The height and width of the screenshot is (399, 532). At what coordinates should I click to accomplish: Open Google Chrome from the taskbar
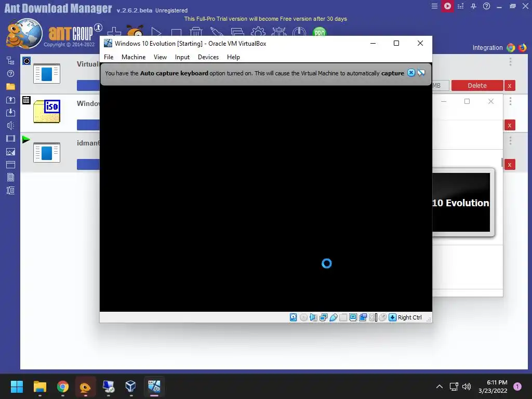click(63, 387)
